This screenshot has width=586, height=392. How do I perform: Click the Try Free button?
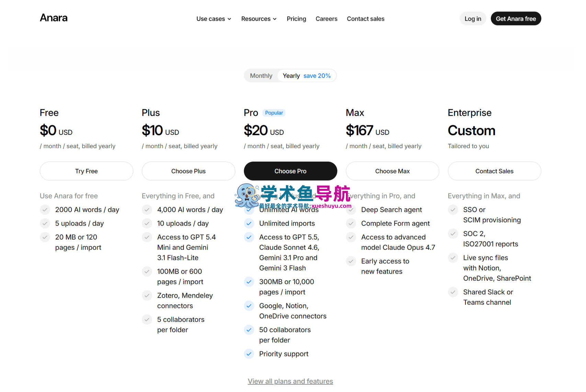tap(87, 171)
